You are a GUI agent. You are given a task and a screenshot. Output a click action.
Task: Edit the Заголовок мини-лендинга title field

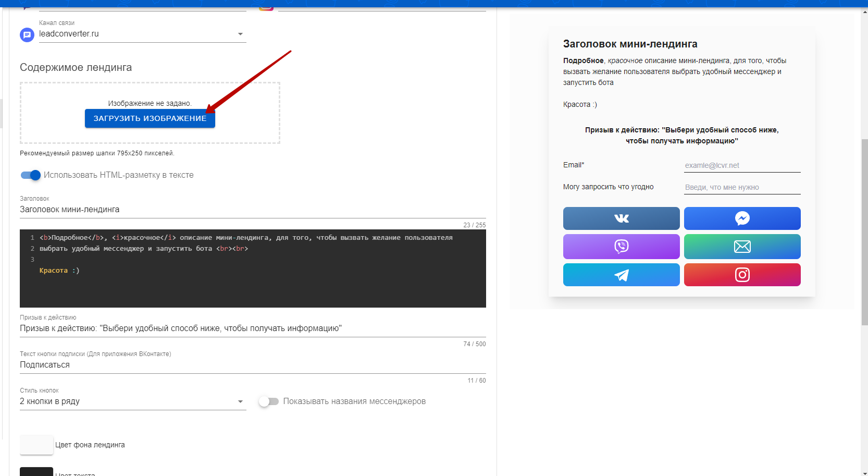point(253,210)
